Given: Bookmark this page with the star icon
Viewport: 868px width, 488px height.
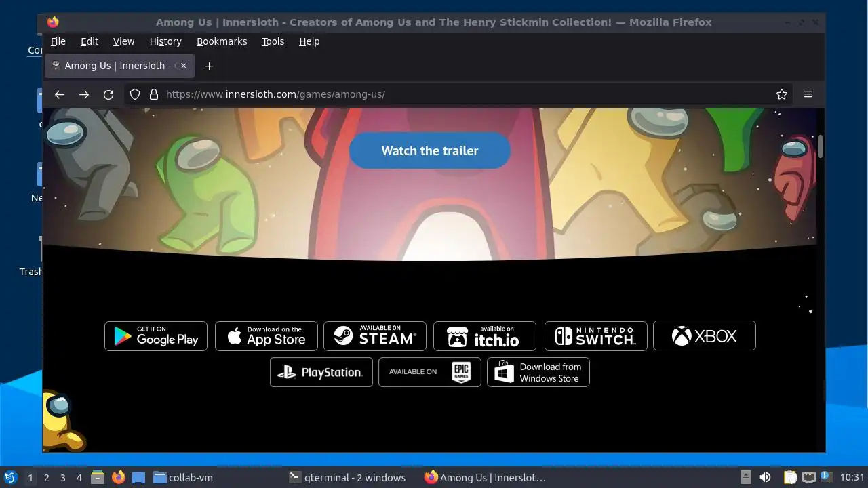Looking at the screenshot, I should [x=782, y=94].
